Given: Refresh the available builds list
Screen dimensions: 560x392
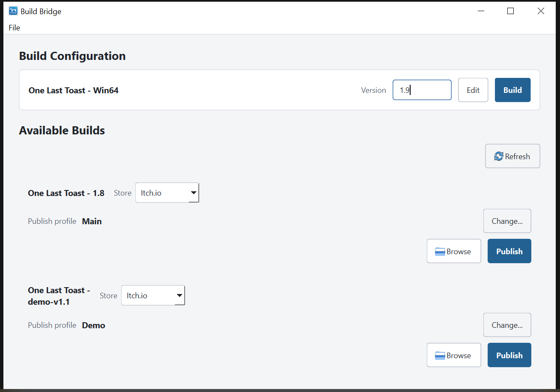Looking at the screenshot, I should 512,156.
